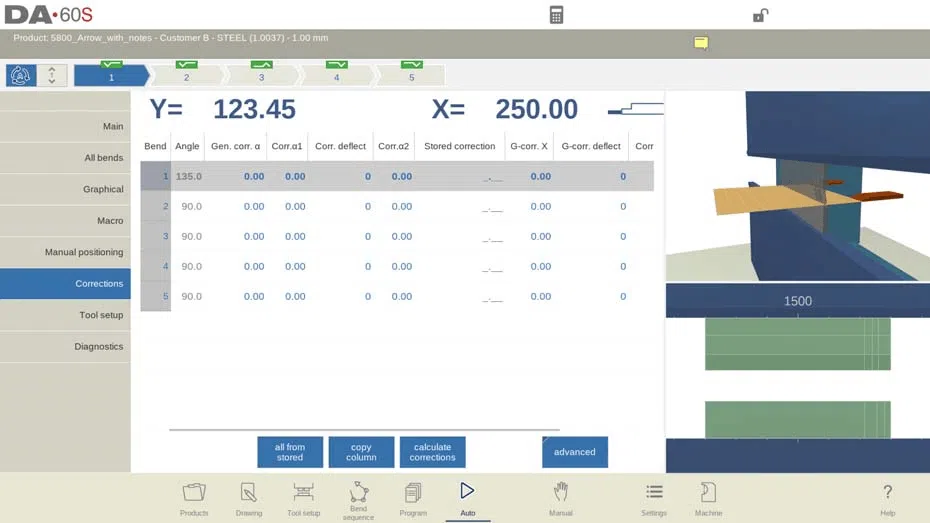Open the Bend sequence icon
The width and height of the screenshot is (930, 523).
358,500
